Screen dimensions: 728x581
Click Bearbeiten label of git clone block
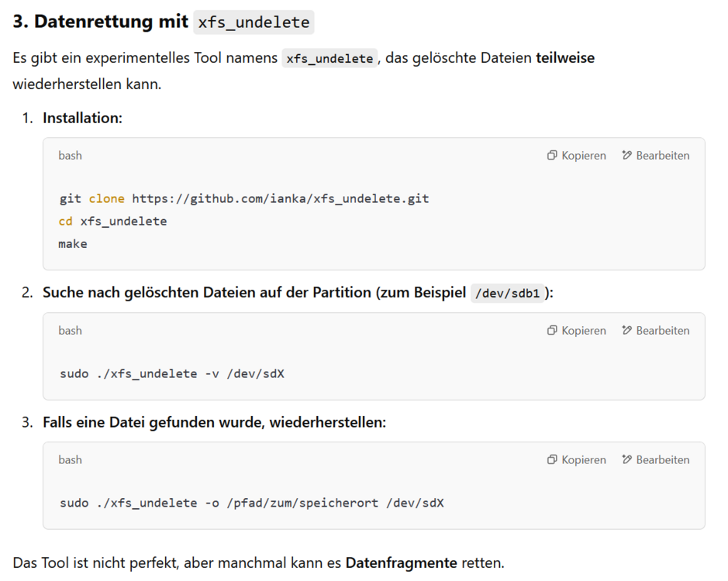663,156
